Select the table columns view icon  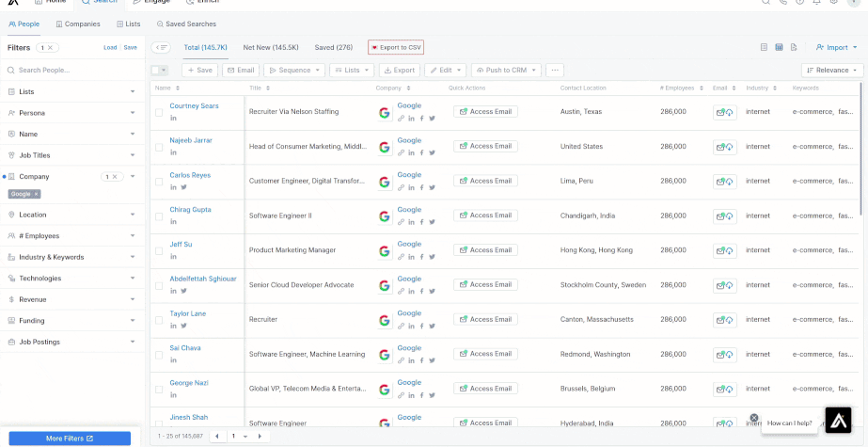779,48
